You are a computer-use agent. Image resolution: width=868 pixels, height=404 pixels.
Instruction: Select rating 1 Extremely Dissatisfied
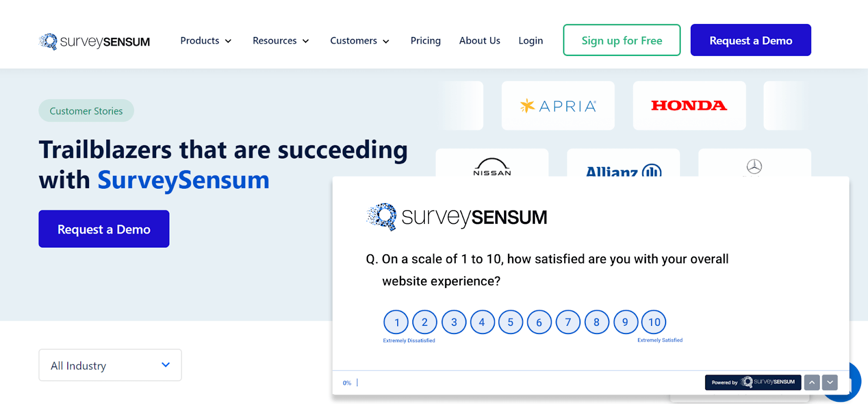pyautogui.click(x=395, y=322)
